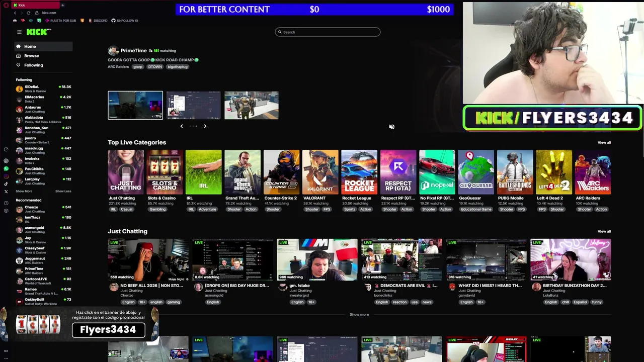Click the bigxthaplug tag under PrimeTime
The image size is (644, 362).
pyautogui.click(x=178, y=67)
